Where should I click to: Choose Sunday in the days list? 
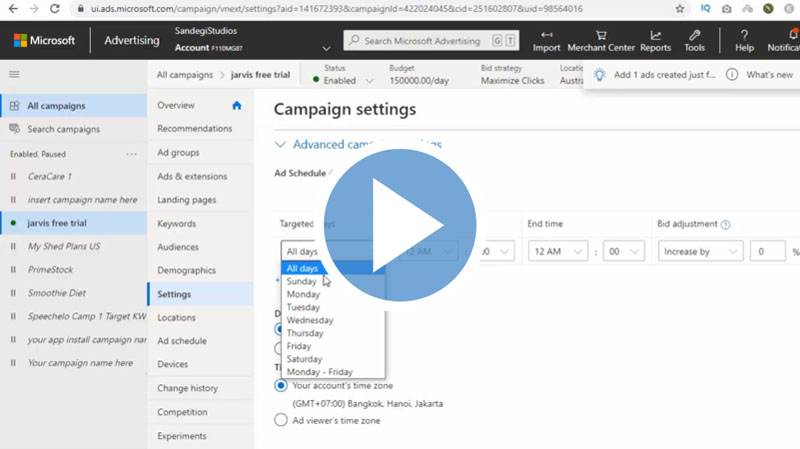(333, 281)
